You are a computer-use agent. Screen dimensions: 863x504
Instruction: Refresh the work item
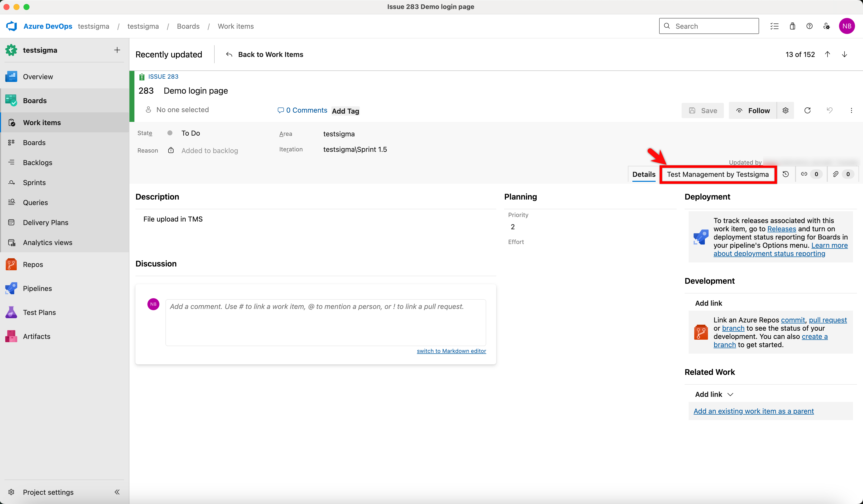807,110
